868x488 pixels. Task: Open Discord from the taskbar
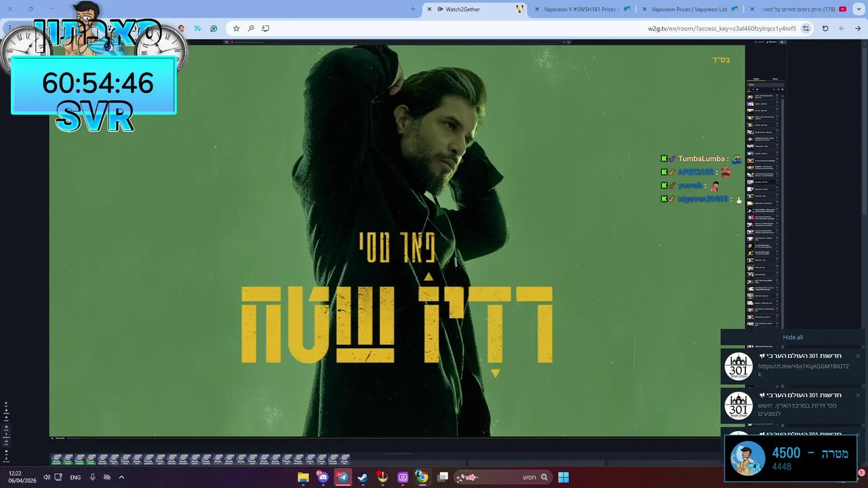[323, 477]
